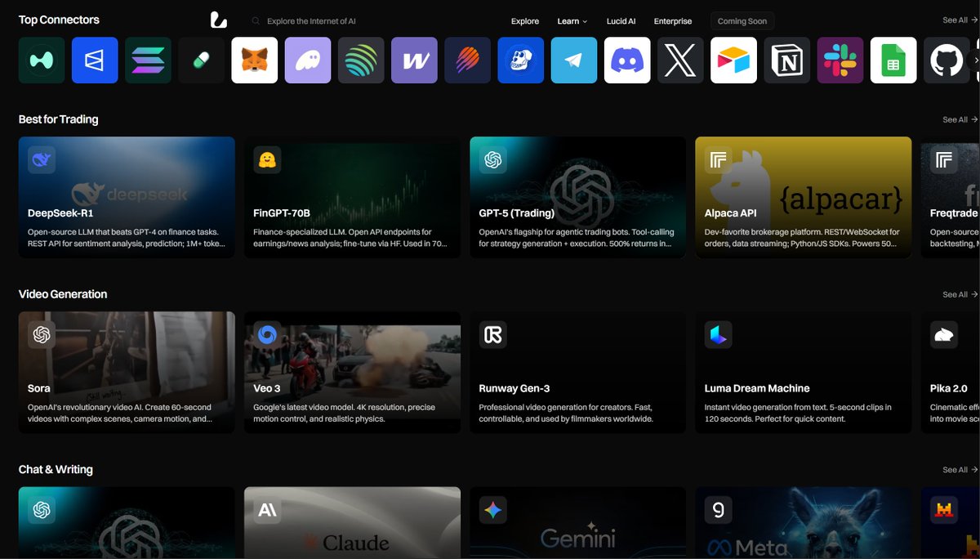Image resolution: width=980 pixels, height=559 pixels.
Task: Open the Meta llama chat card
Action: coord(803,523)
